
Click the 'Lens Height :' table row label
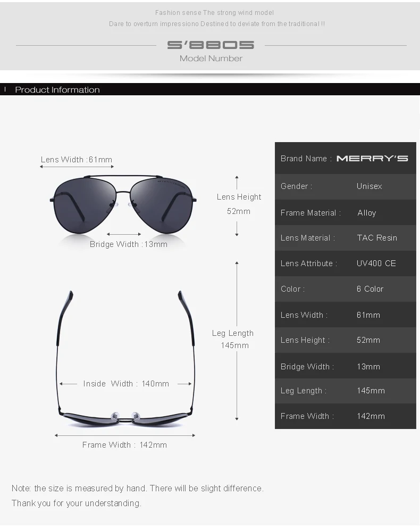point(305,340)
